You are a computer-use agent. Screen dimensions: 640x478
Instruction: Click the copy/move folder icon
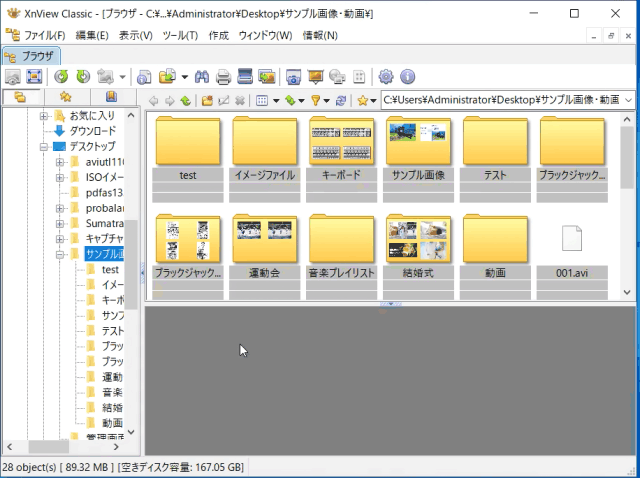[x=167, y=76]
